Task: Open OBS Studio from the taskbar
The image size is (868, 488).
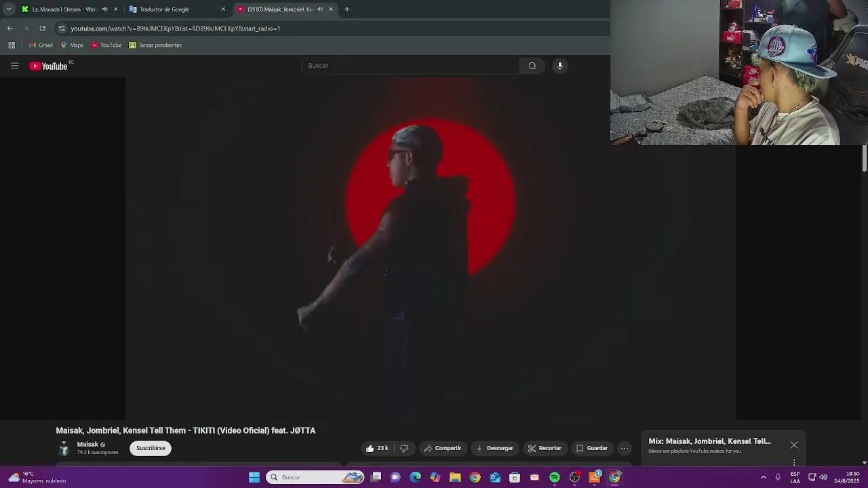Action: (x=574, y=477)
